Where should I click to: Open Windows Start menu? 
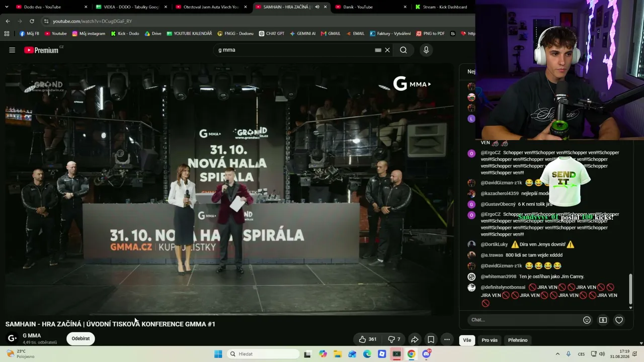pyautogui.click(x=218, y=354)
